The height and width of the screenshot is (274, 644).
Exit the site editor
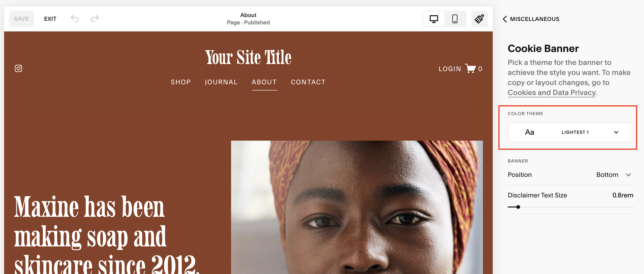(50, 19)
